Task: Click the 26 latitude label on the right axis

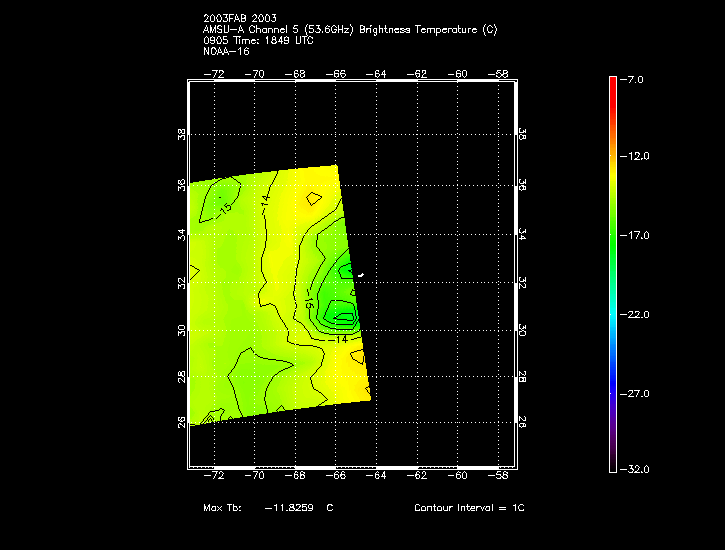Action: click(522, 423)
